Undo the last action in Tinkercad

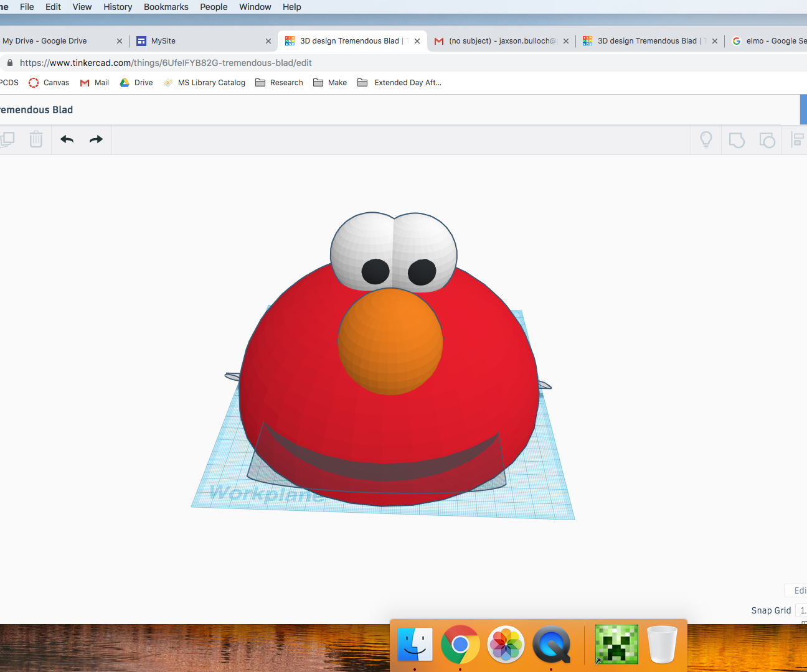[67, 139]
